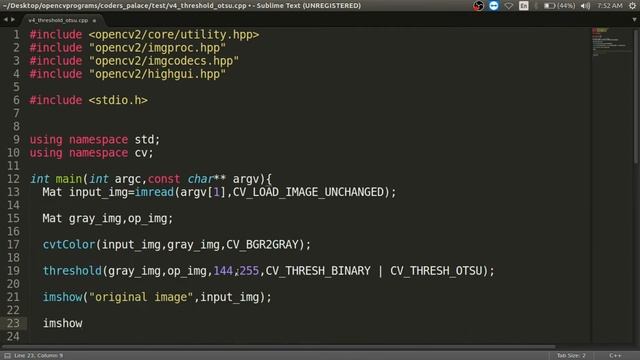Click the value '144' on line 19
Screen dimensions: 640x360
[223, 271]
